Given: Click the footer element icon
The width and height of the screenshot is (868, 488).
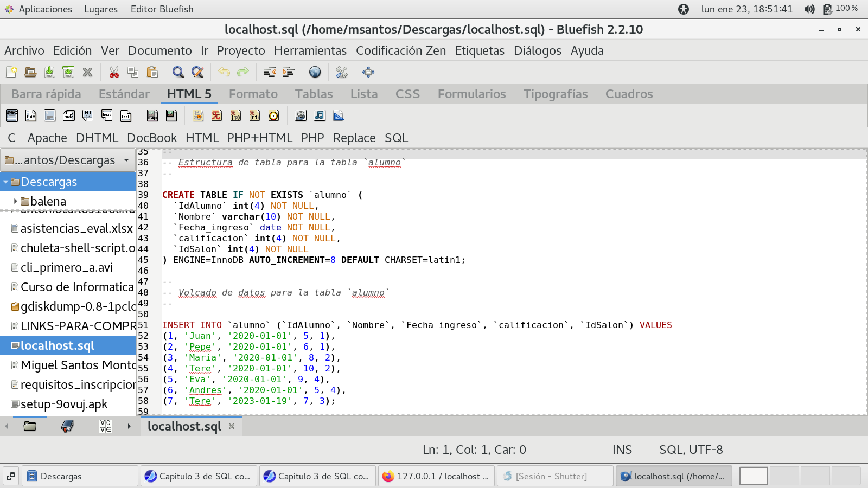Looking at the screenshot, I should click(126, 115).
